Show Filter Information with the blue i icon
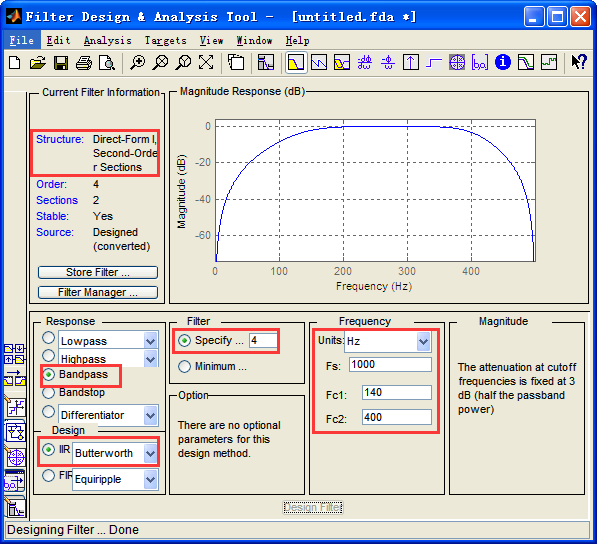This screenshot has width=597, height=544. (503, 62)
